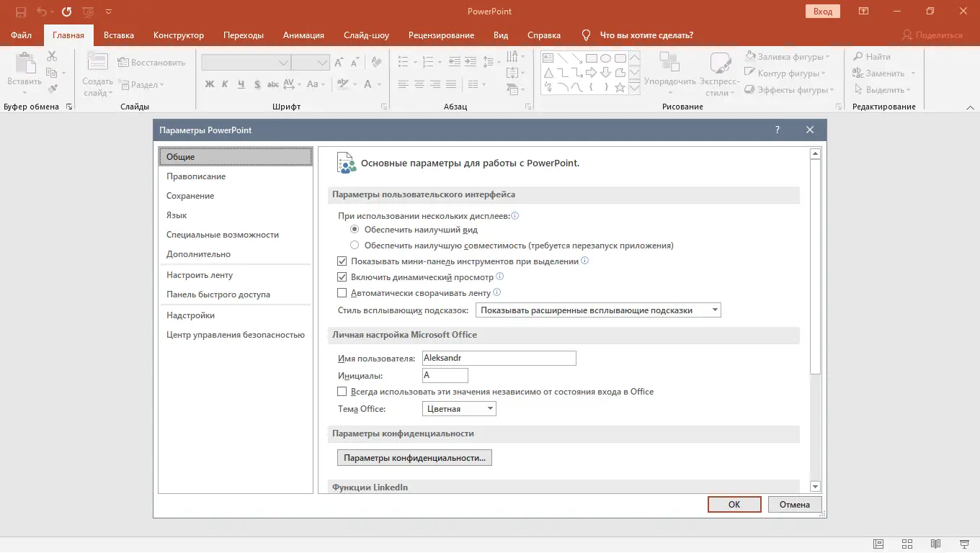
Task: Pick the star shape in the shapes gallery
Action: pos(619,87)
